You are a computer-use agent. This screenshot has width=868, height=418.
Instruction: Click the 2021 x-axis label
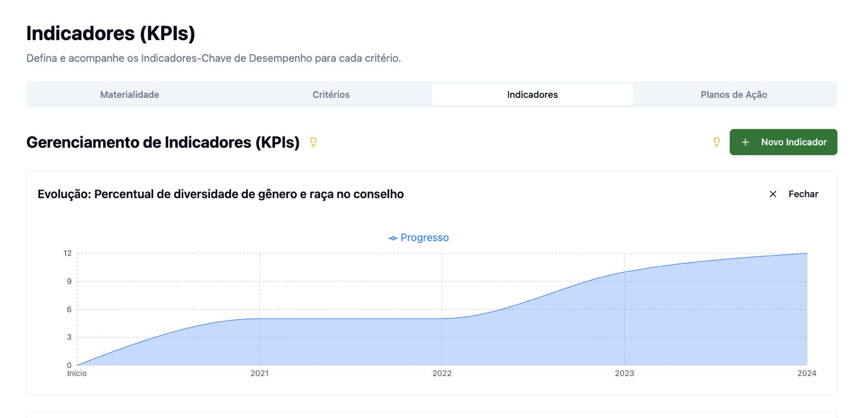click(x=259, y=373)
